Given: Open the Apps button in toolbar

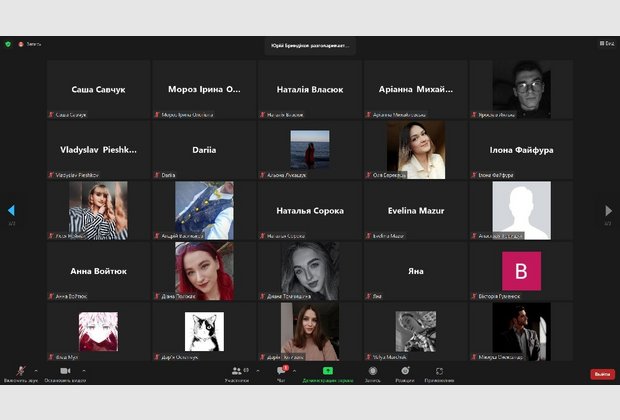Looking at the screenshot, I should pos(439,371).
